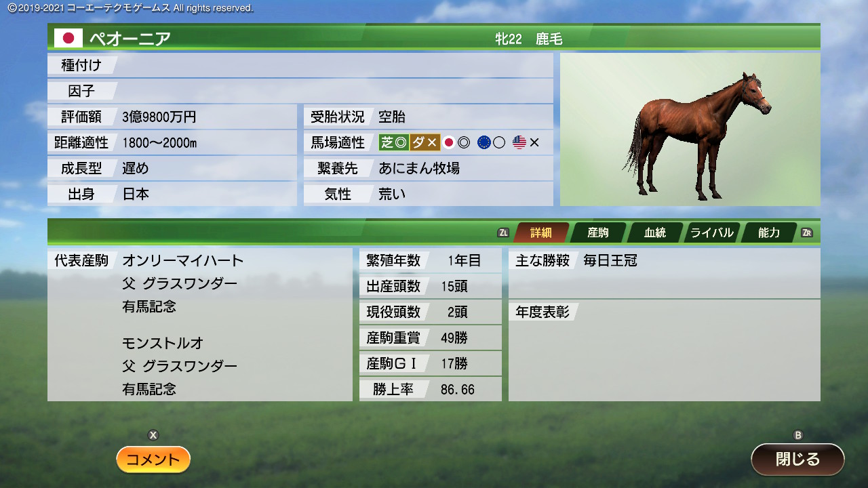Image resolution: width=868 pixels, height=488 pixels.
Task: Click the 因子 label
Action: click(81, 91)
